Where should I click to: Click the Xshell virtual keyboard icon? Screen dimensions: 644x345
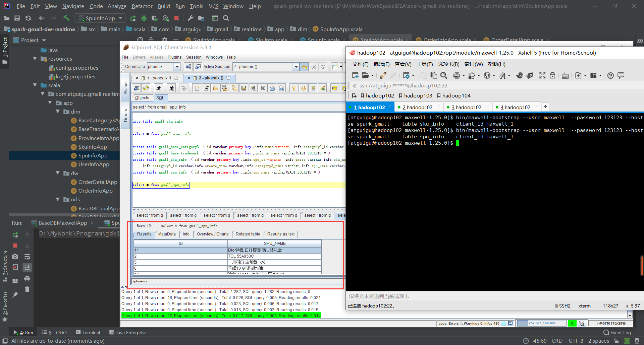(x=565, y=75)
